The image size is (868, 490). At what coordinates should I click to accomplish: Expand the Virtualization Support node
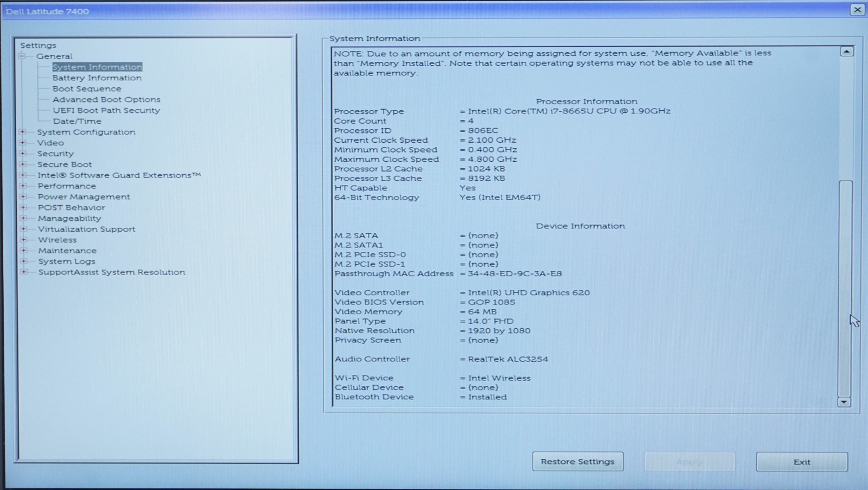(23, 229)
